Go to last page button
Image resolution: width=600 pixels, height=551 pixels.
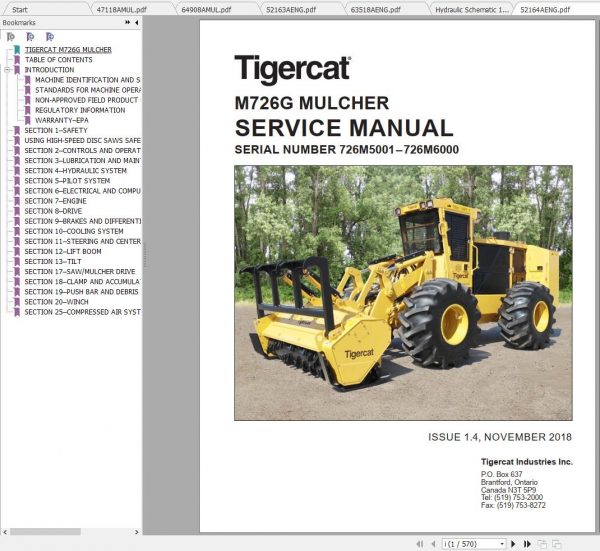coord(527,544)
